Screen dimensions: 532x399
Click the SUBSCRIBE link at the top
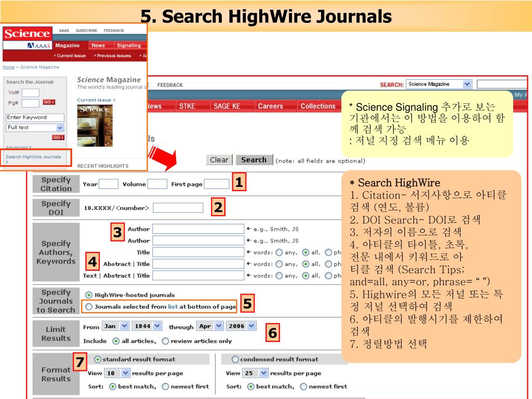click(87, 31)
